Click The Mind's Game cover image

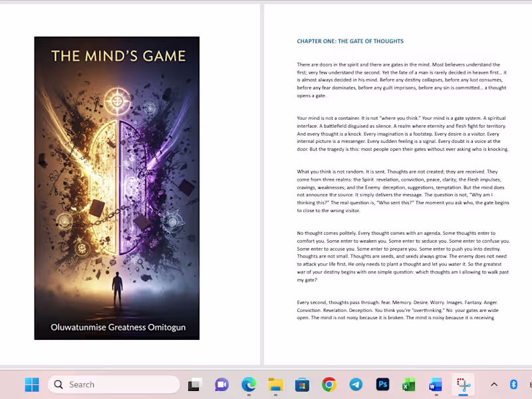pos(117,188)
